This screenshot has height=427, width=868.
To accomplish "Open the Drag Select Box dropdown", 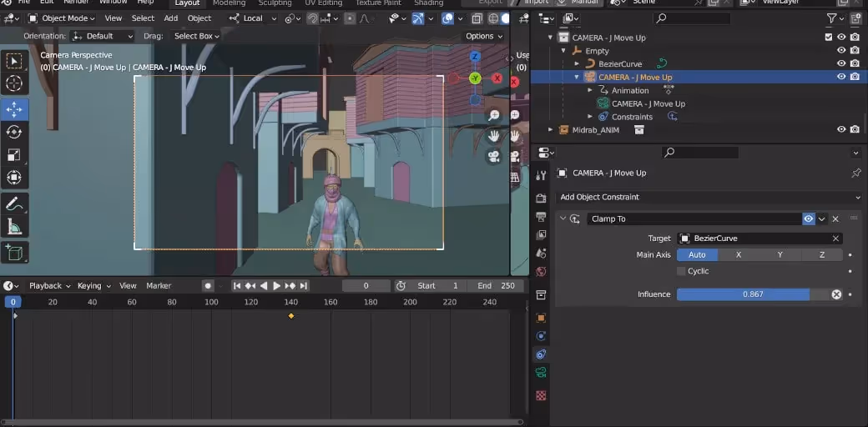I will click(196, 36).
